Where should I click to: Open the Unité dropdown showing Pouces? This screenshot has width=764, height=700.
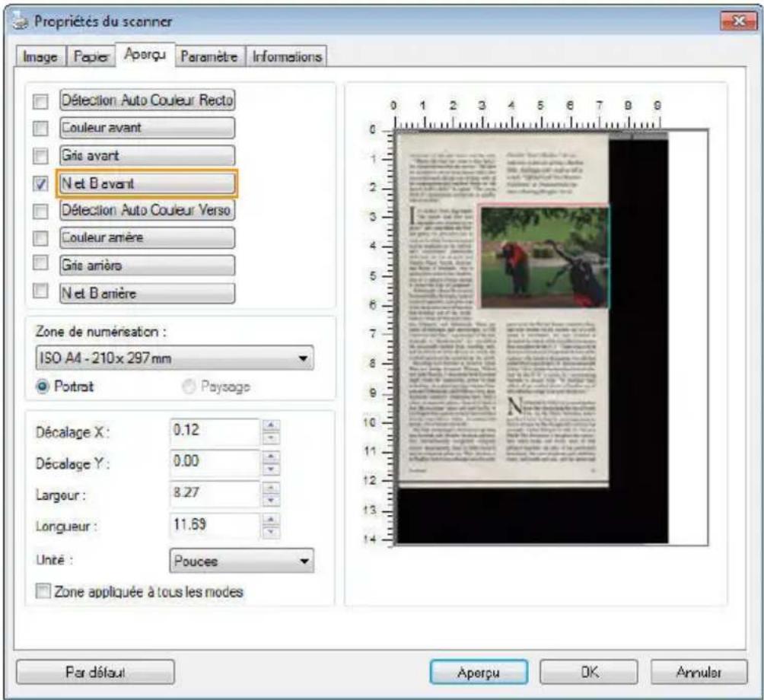coord(242,561)
